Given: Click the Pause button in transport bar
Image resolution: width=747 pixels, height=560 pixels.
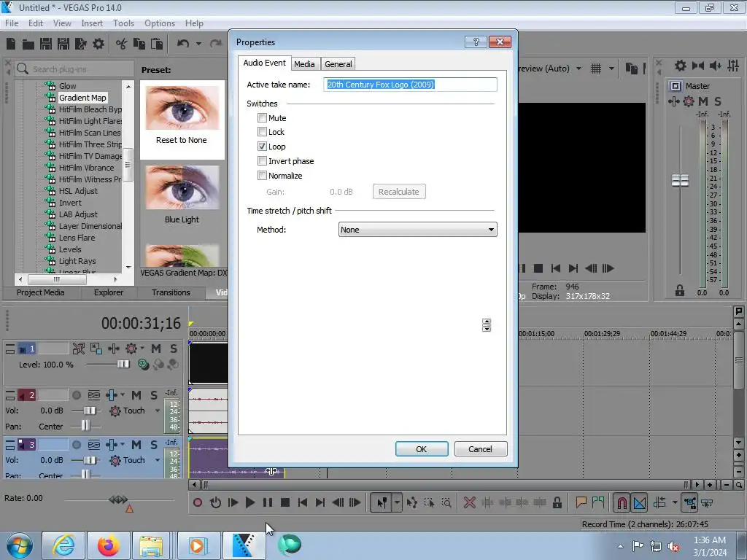Looking at the screenshot, I should coord(268,502).
